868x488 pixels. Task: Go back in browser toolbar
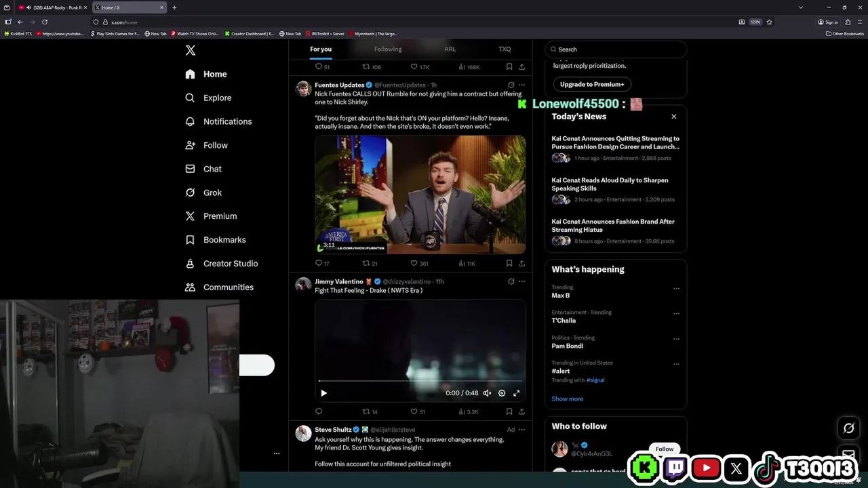tap(20, 22)
